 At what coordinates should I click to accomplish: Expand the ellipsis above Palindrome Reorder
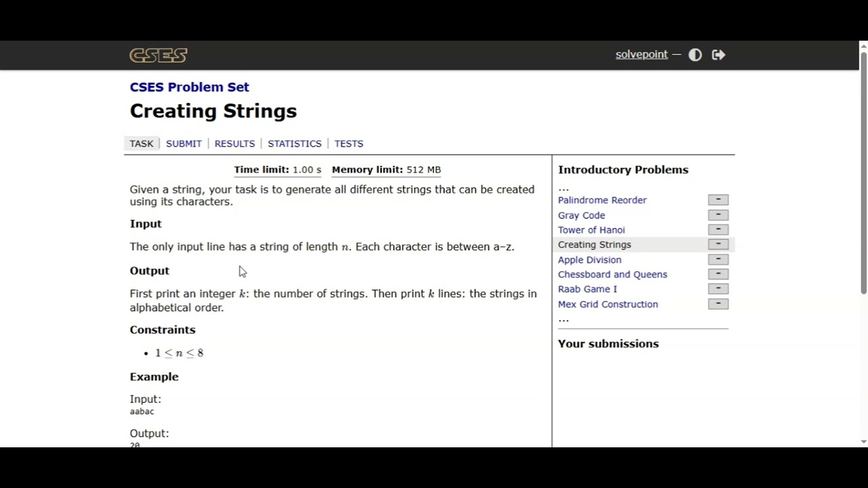[564, 188]
